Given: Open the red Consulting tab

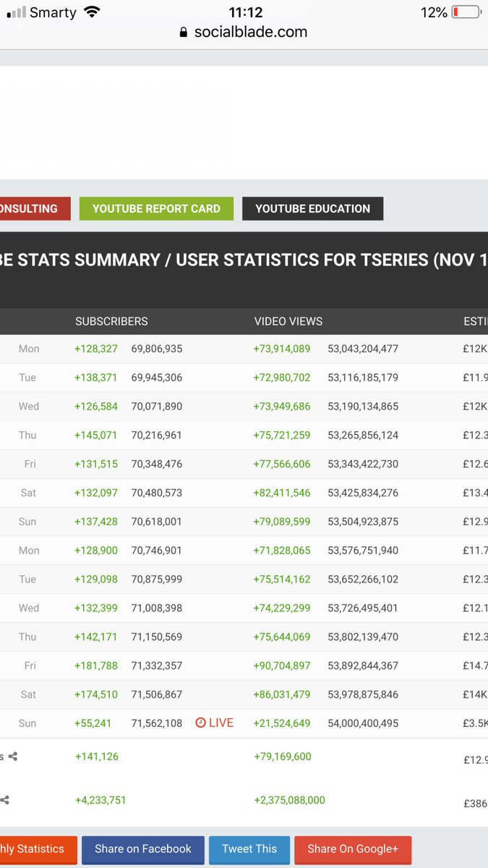Looking at the screenshot, I should click(x=35, y=208).
